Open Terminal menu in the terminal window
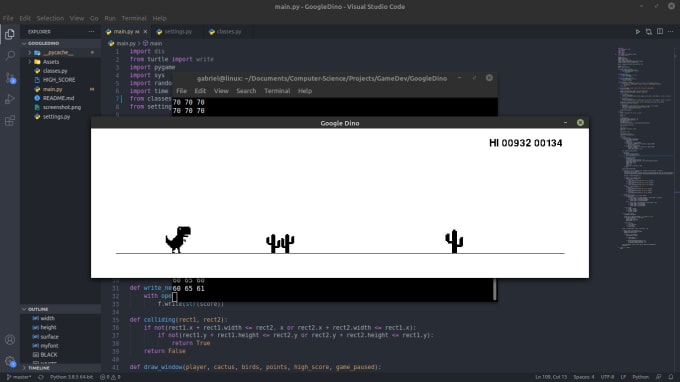The height and width of the screenshot is (382, 680). (x=277, y=91)
